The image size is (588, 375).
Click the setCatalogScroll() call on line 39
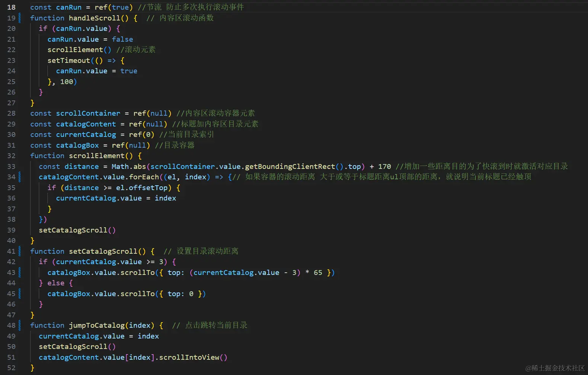pos(77,230)
